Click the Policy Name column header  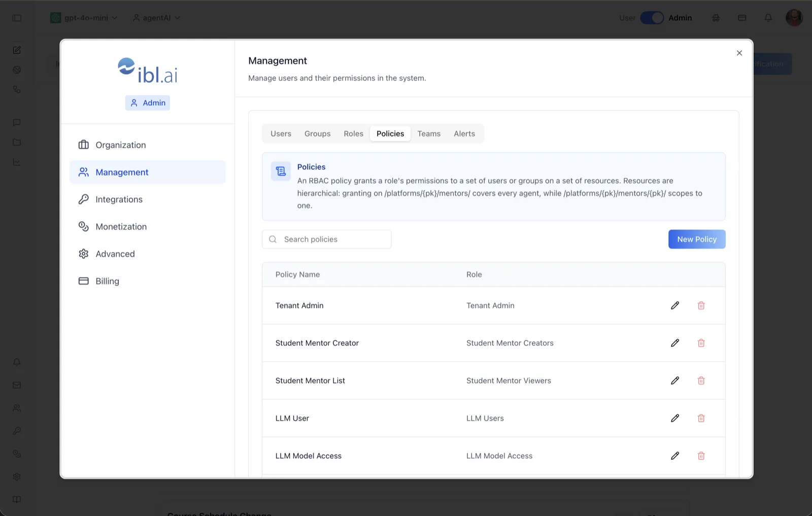point(297,274)
